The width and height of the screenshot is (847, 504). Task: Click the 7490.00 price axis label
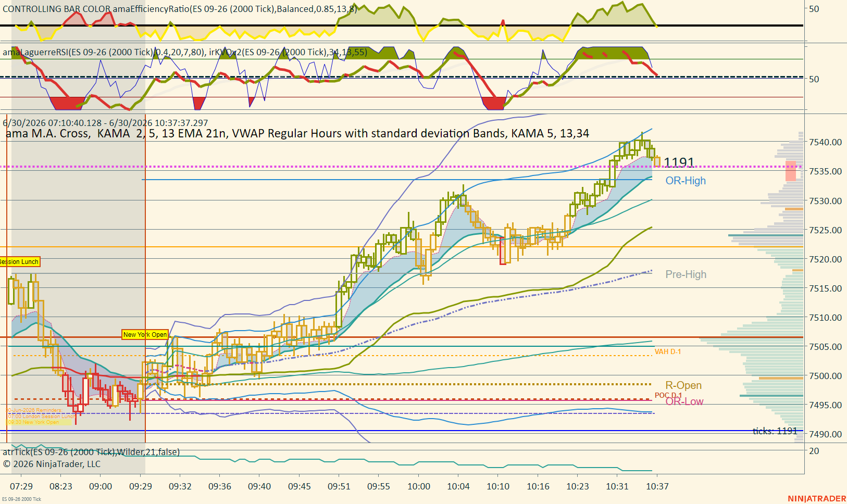coord(826,434)
